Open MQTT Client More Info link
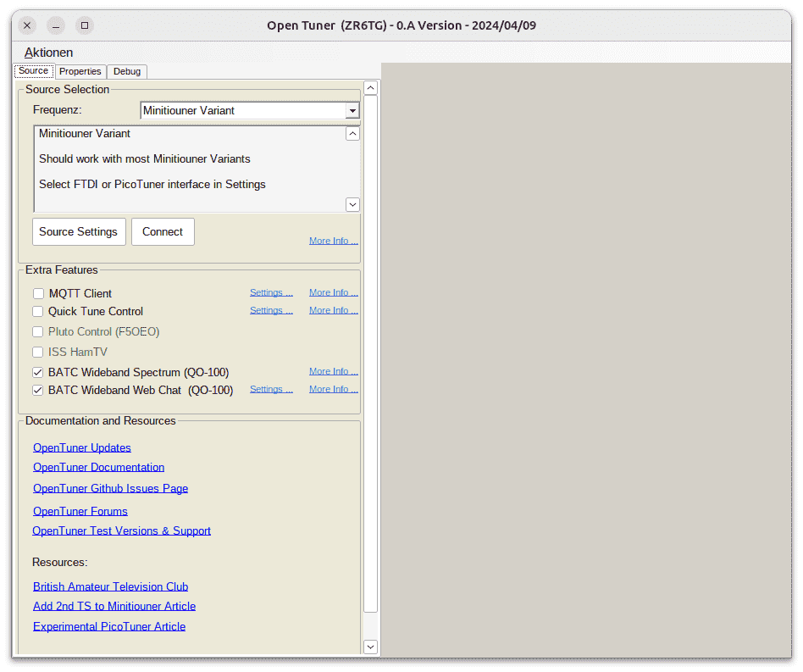Image resolution: width=803 pixels, height=672 pixels. 334,292
